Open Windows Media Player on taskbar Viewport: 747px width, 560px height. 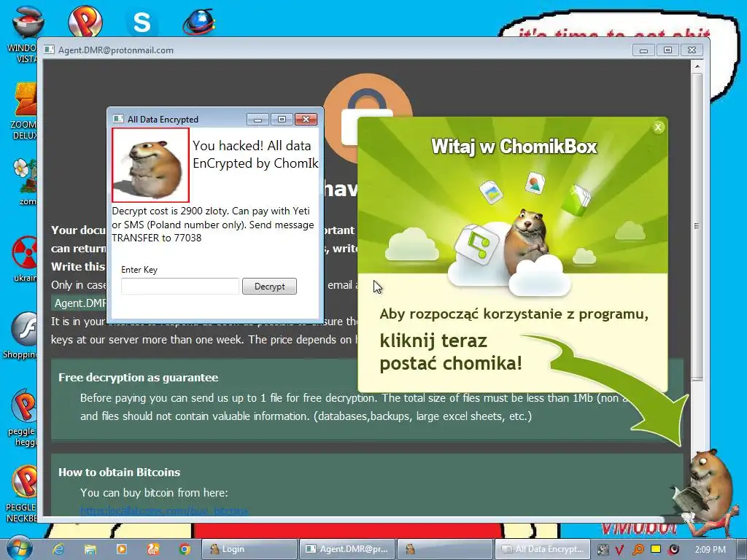click(x=122, y=549)
